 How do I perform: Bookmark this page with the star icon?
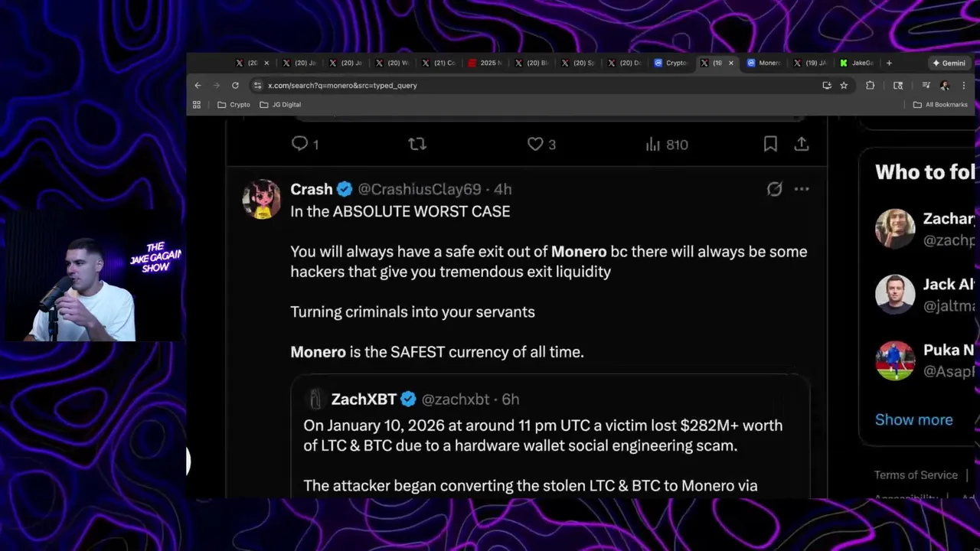click(x=844, y=86)
